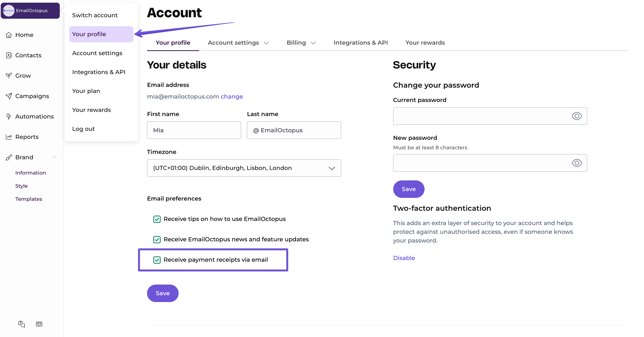The width and height of the screenshot is (644, 337).
Task: Open Your plan from the account menu
Action: coord(101,91)
